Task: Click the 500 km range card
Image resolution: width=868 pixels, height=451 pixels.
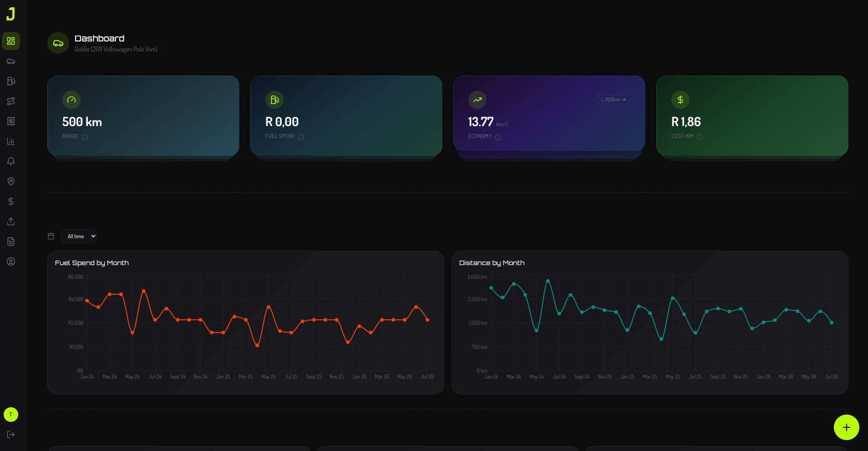Action: coord(143,116)
